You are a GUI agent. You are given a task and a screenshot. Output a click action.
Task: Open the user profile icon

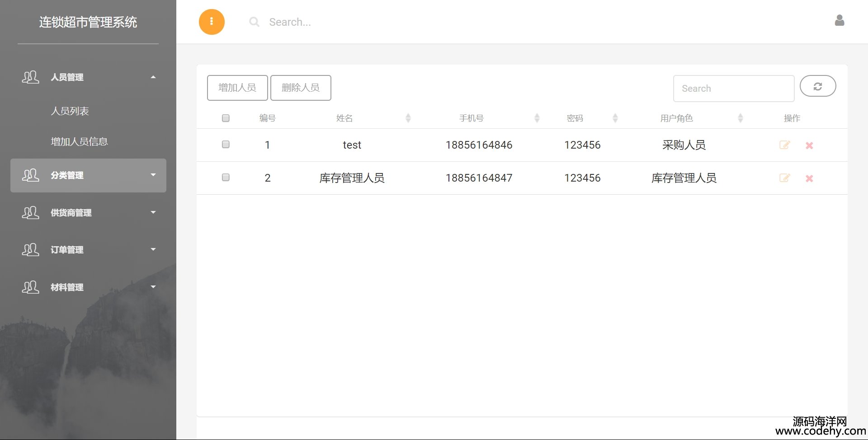tap(839, 21)
